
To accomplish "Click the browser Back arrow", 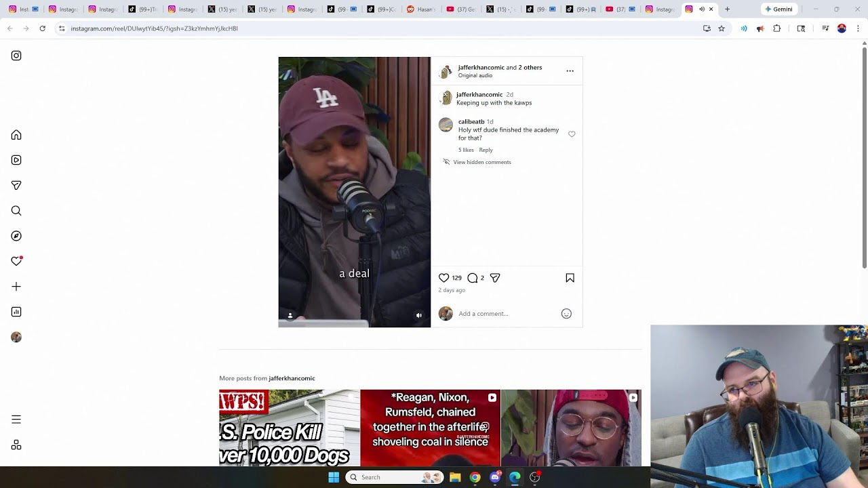I will point(10,28).
